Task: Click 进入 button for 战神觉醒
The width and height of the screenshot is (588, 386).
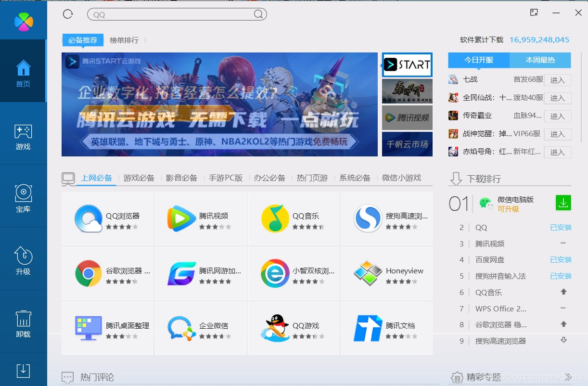Action: [x=558, y=134]
